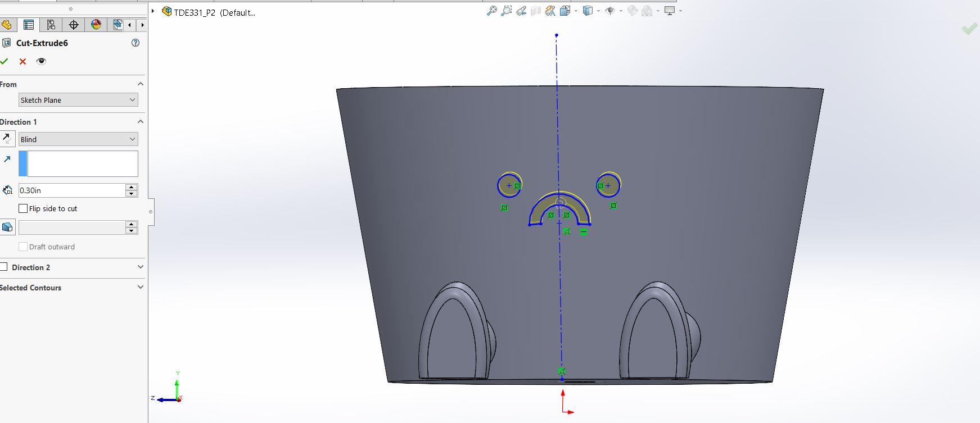Screen dimensions: 980x423
Task: Open the Apply Scene dropdown arrow
Action: [x=657, y=11]
